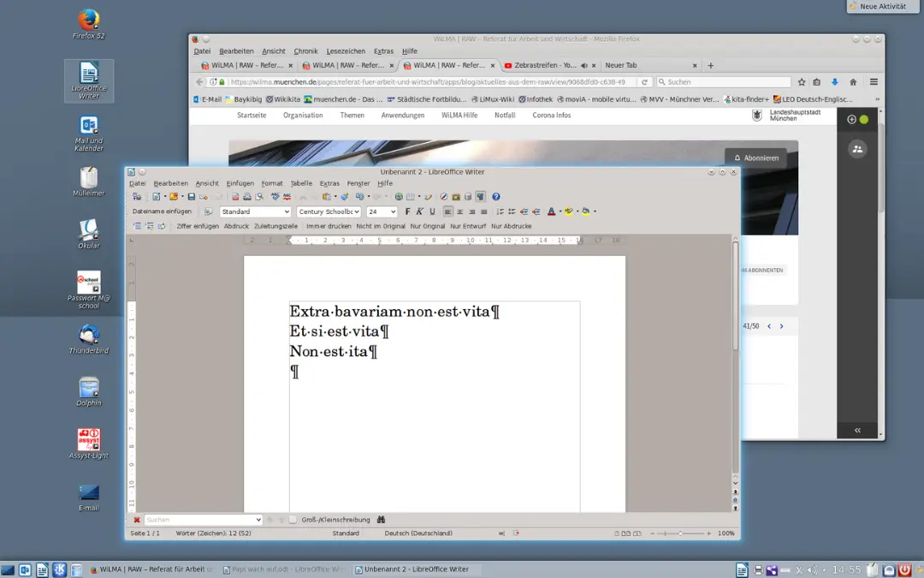Click the Firefox reload page icon

pos(644,82)
